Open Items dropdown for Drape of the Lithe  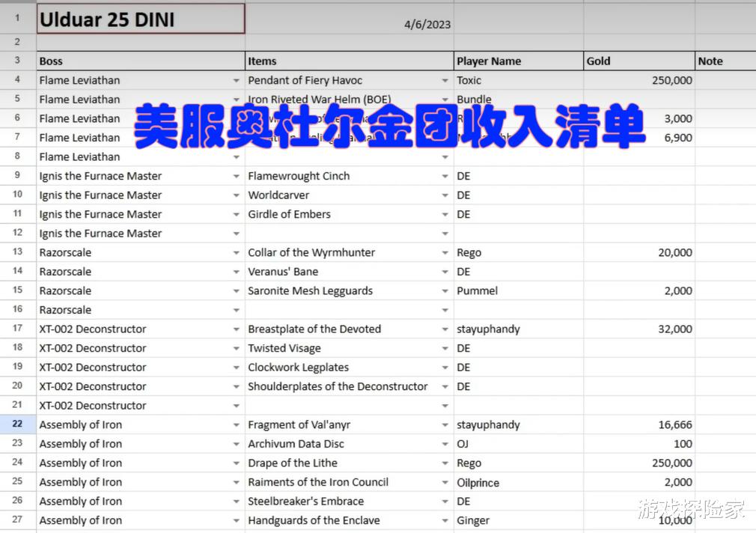445,463
